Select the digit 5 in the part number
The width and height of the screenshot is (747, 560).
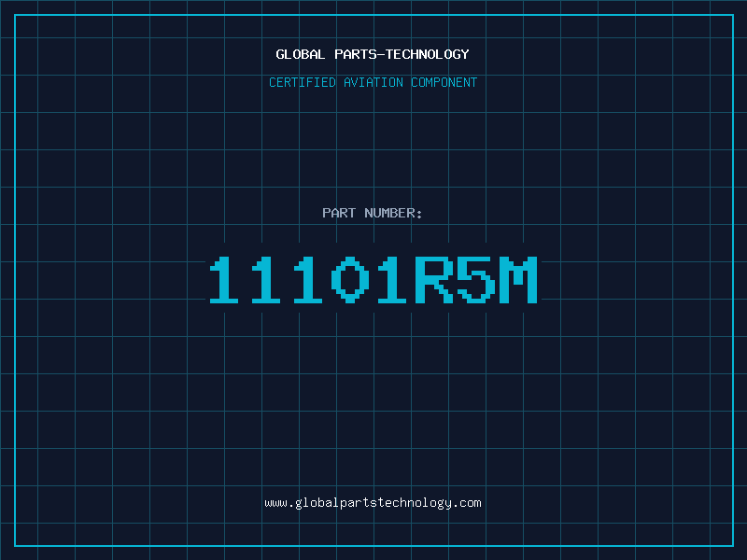(x=476, y=279)
